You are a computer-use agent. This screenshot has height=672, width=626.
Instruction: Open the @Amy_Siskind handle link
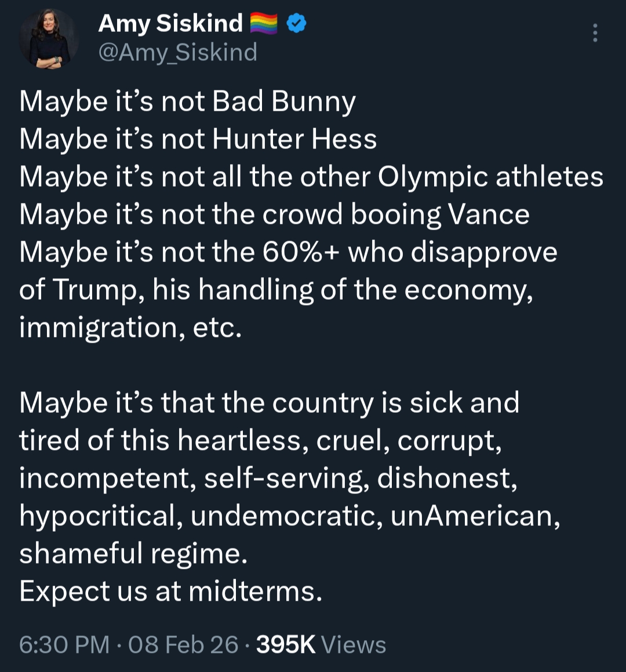pos(177,53)
